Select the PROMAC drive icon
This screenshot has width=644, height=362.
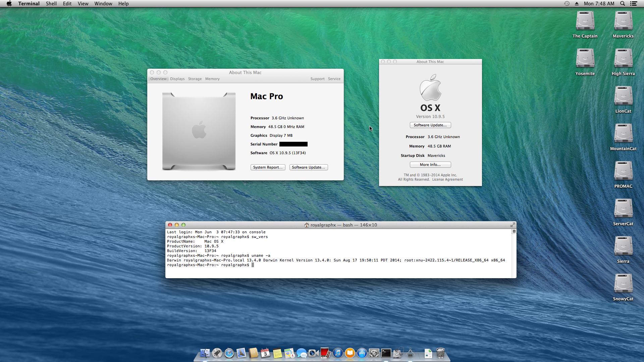(x=623, y=171)
